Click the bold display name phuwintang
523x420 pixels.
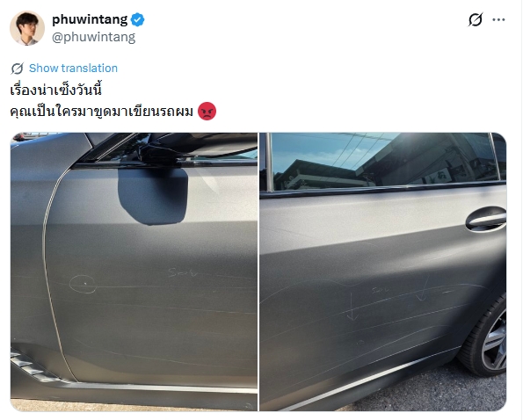pos(90,19)
